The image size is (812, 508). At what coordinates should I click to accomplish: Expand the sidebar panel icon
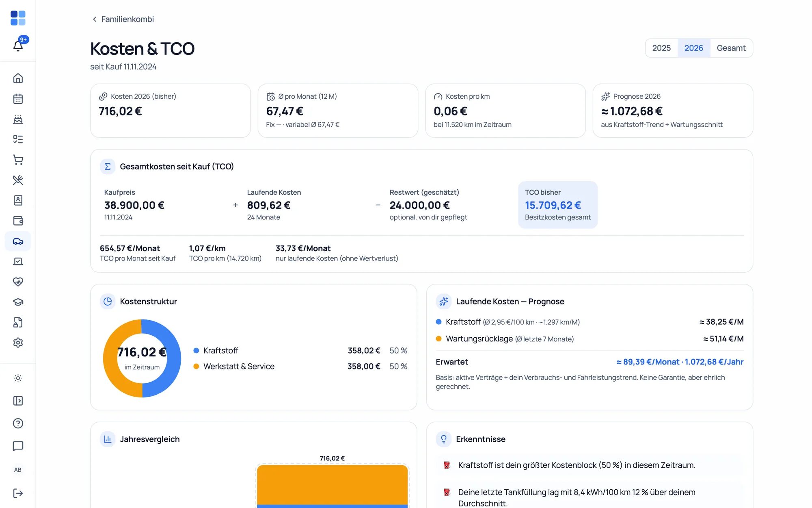18,401
